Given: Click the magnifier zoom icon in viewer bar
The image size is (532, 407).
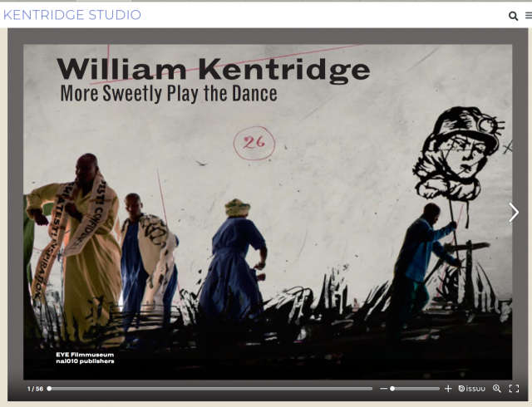Looking at the screenshot, I should click(x=497, y=389).
